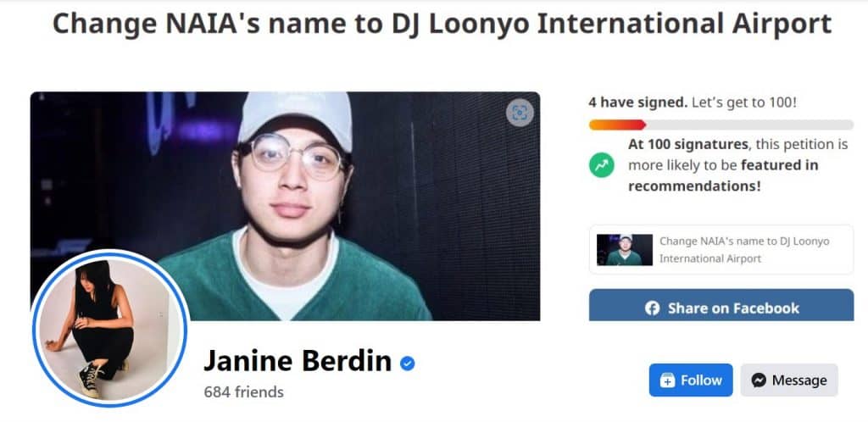
Task: Click the Janine Berdin profile name
Action: (298, 361)
